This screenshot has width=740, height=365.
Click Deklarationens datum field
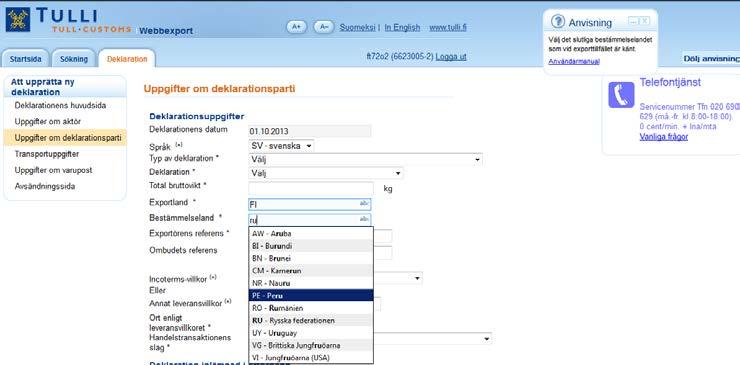(310, 131)
